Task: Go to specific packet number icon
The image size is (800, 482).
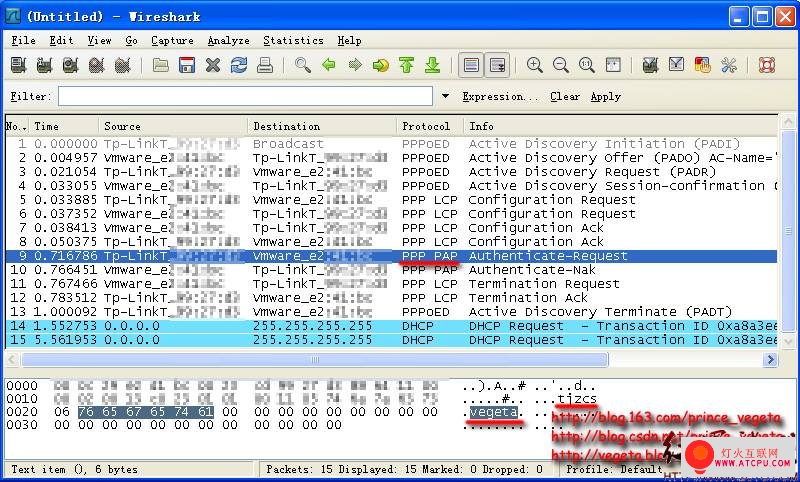Action: (x=381, y=65)
